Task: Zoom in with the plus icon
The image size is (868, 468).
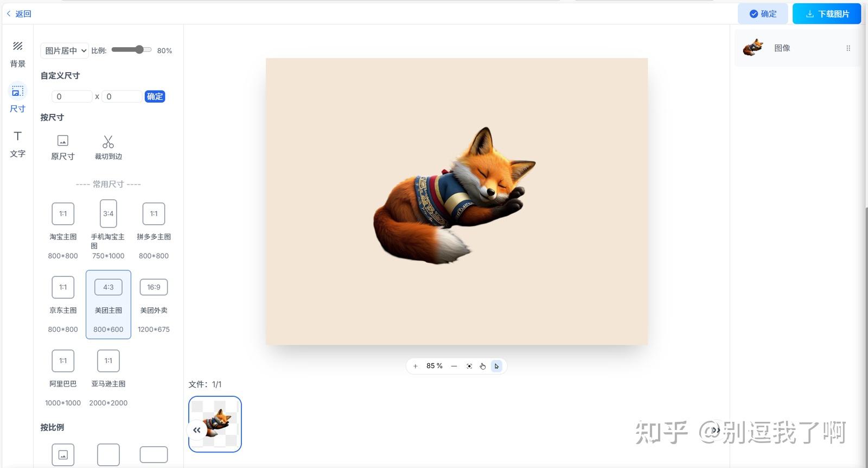Action: 416,366
